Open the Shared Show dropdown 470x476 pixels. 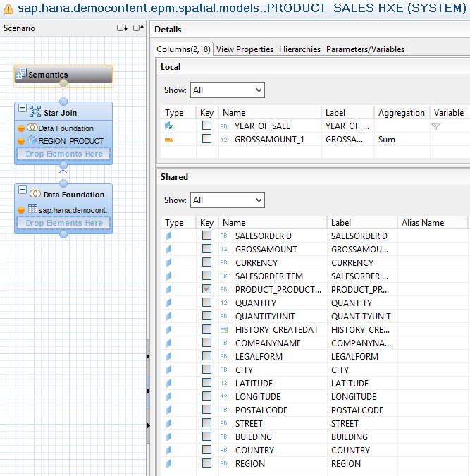pos(228,200)
